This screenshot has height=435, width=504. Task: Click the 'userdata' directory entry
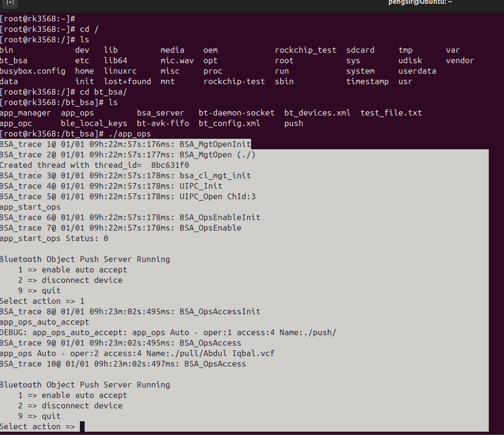coord(417,71)
